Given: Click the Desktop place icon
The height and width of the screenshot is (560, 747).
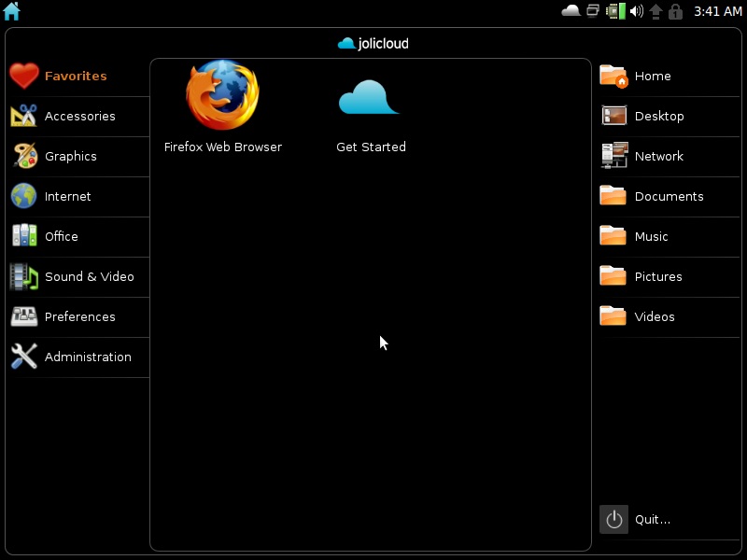Looking at the screenshot, I should [x=614, y=116].
